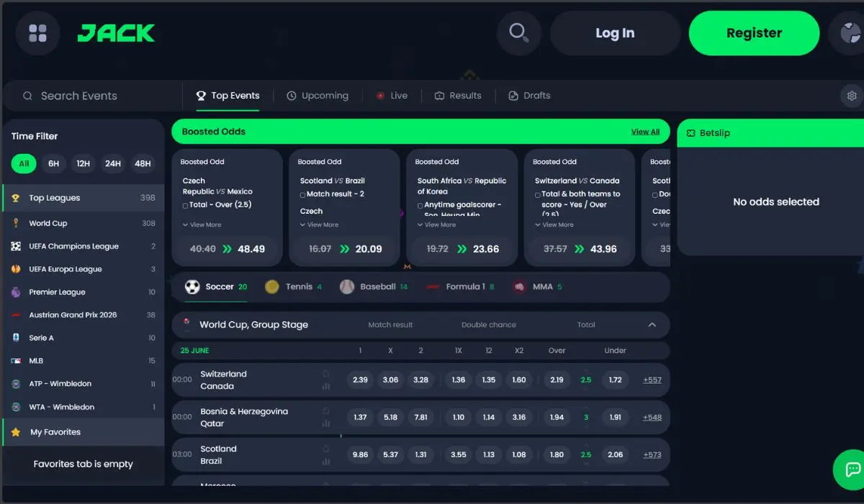Switch to the Results tab
The width and height of the screenshot is (864, 504).
tap(458, 96)
